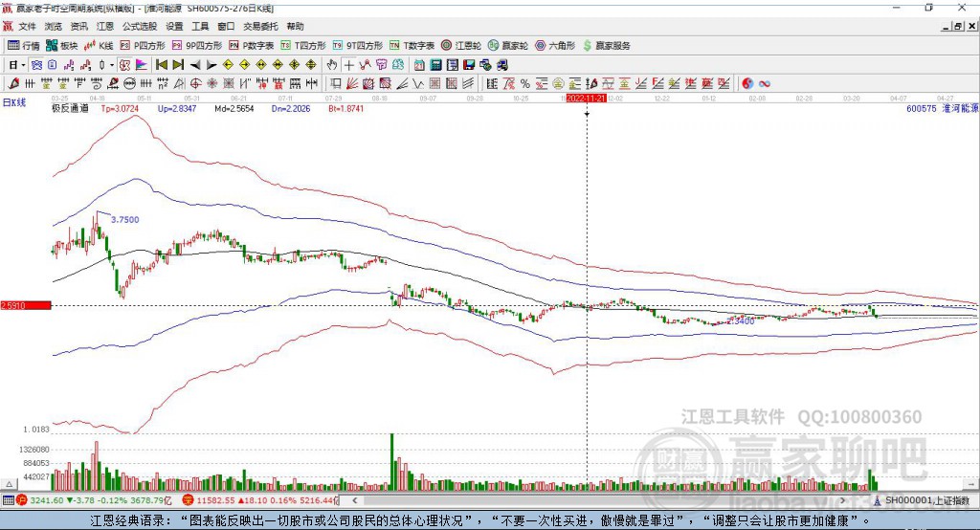Select the red target circle tool
Viewport: 980px width, 530px height.
coord(195,84)
